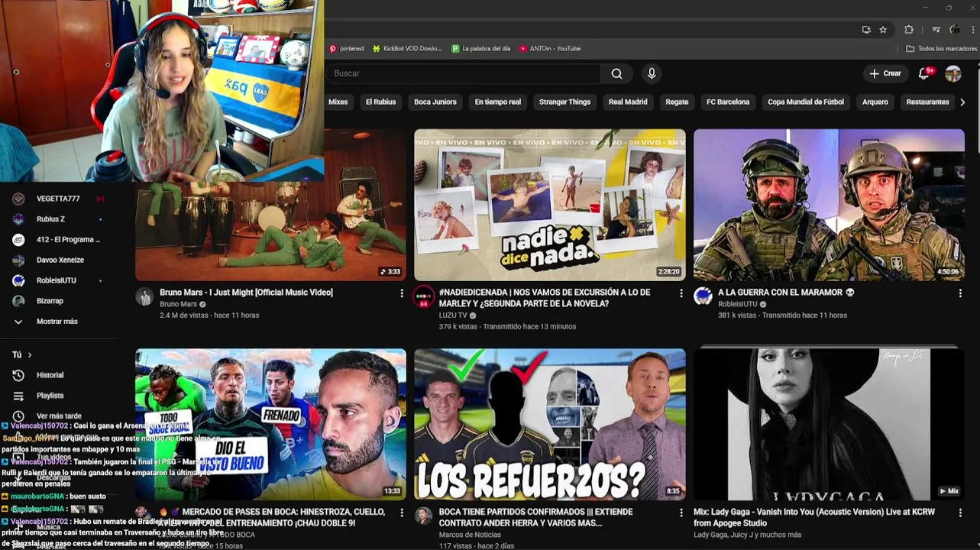Select the Real Madrid chip

(x=628, y=102)
